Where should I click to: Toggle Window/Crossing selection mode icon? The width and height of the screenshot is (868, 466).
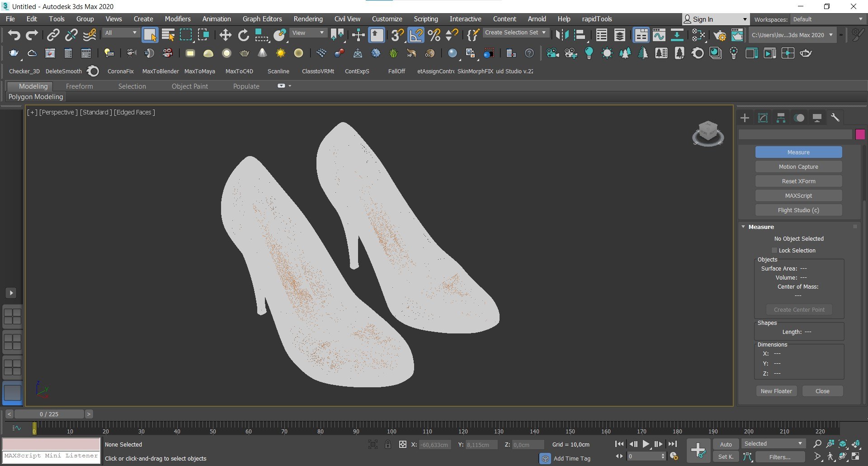click(203, 35)
